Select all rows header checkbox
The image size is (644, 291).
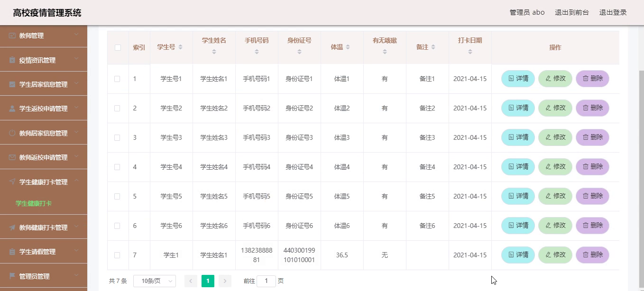(x=118, y=47)
